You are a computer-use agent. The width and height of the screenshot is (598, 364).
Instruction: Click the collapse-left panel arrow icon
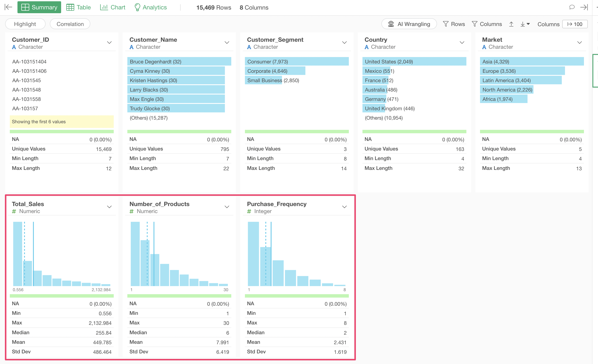(8, 7)
